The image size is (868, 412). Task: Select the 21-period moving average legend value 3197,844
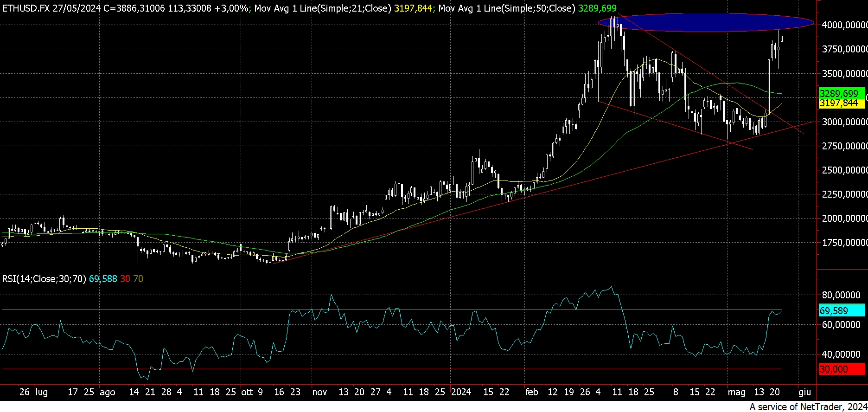point(413,8)
